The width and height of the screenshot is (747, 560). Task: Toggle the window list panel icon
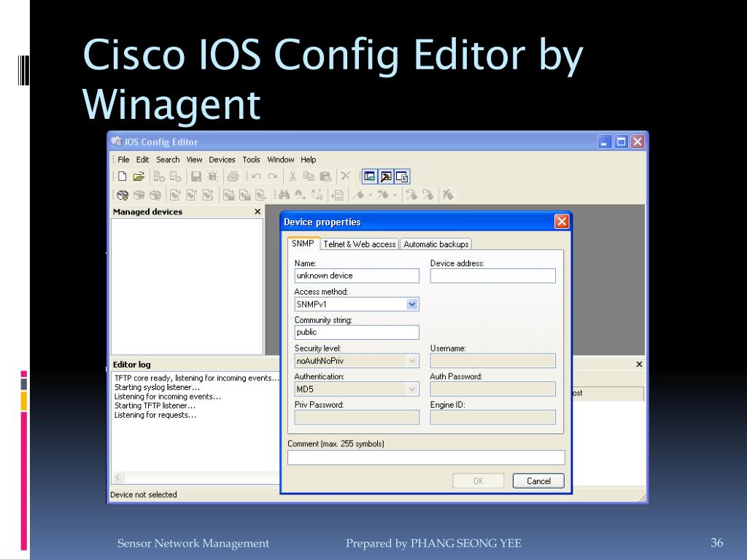click(403, 176)
